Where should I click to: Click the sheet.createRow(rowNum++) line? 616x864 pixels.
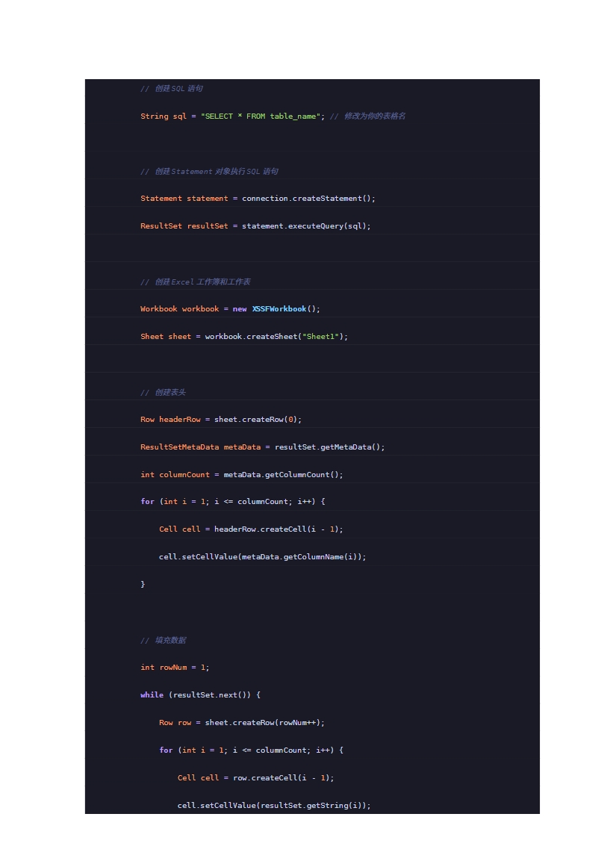pyautogui.click(x=242, y=723)
